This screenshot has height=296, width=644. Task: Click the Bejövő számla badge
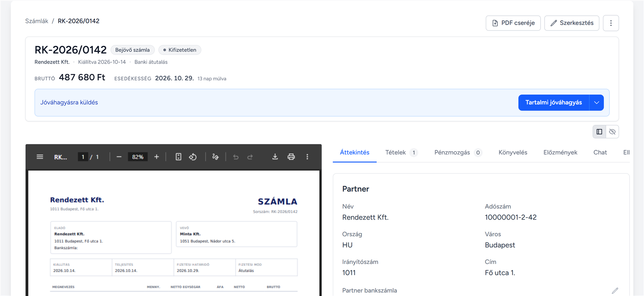pos(132,50)
